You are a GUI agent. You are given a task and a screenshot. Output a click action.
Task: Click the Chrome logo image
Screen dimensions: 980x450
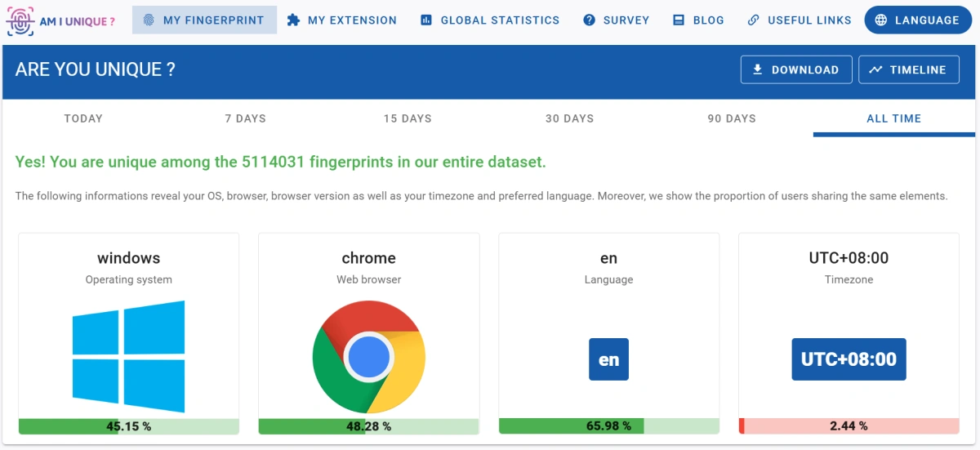click(368, 357)
